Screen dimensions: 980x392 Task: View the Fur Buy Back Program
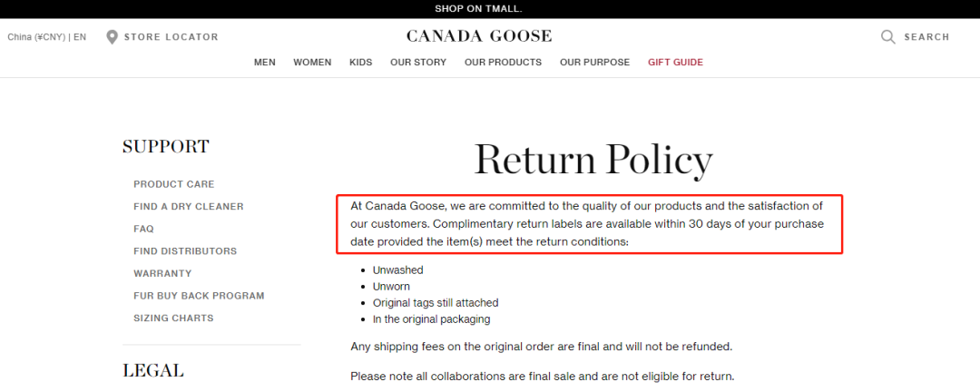199,296
